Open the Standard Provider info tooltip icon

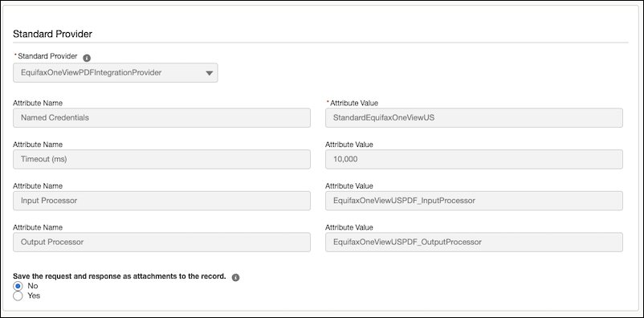coord(87,58)
